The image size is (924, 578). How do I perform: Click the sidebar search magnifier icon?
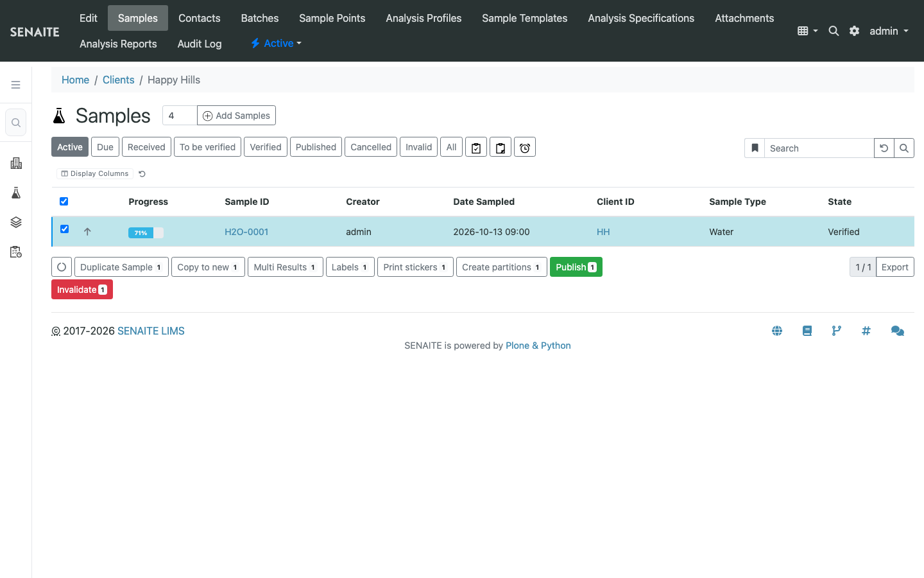tap(16, 123)
